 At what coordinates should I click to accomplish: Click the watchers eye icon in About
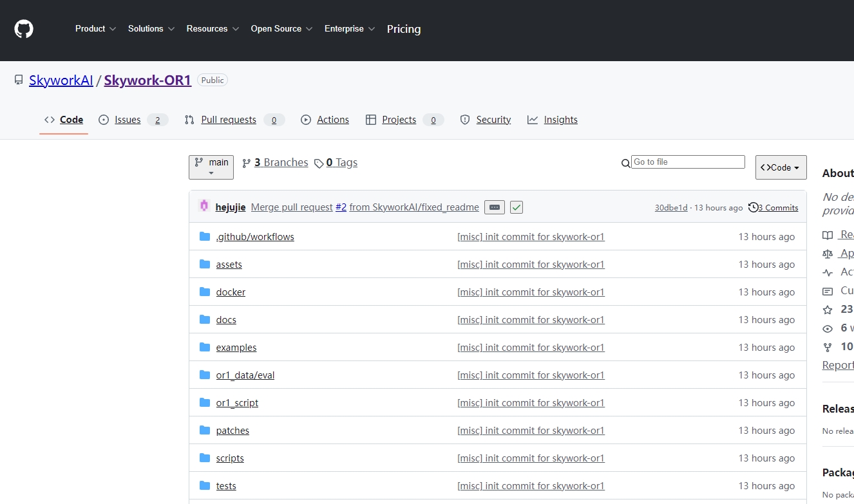pyautogui.click(x=828, y=328)
